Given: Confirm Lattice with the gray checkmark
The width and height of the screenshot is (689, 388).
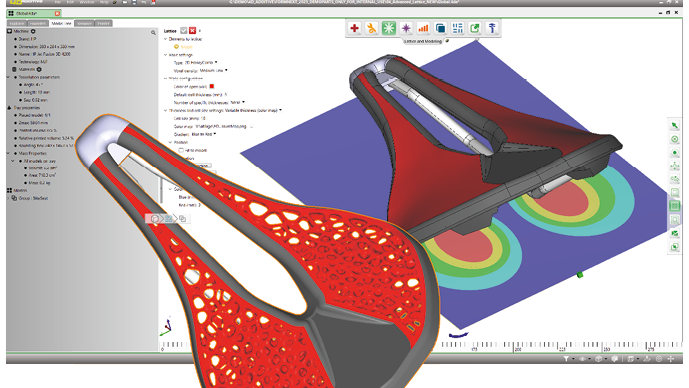Looking at the screenshot, I should (184, 31).
